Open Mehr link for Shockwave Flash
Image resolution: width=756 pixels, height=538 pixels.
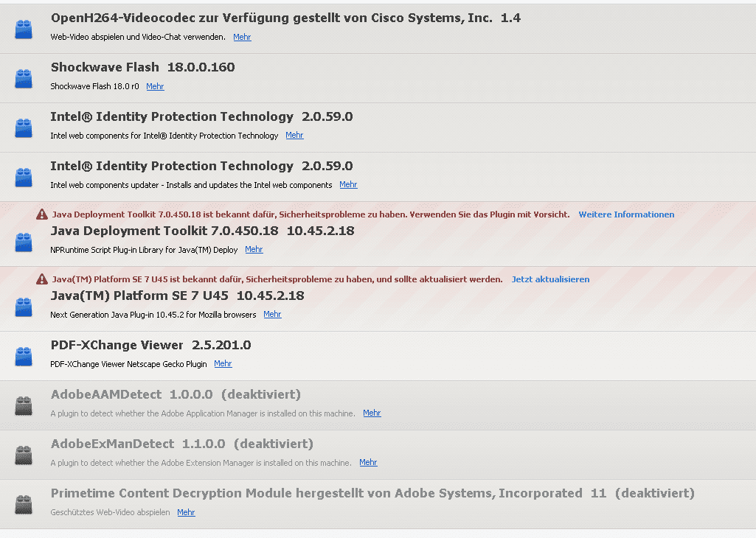(x=155, y=86)
